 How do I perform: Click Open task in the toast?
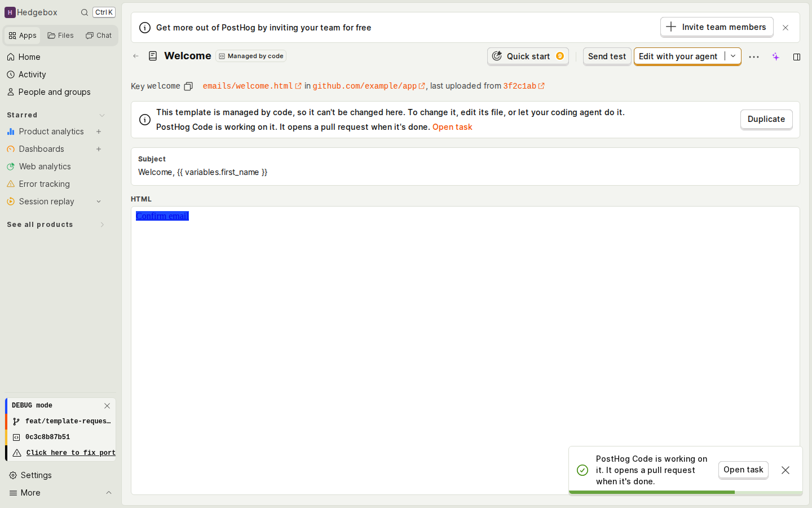(x=743, y=470)
